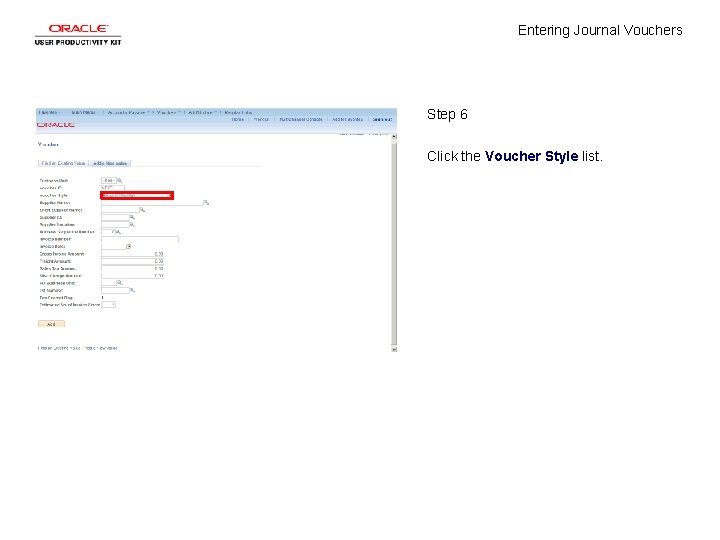Screen dimensions: 720x540
Task: Open the Voucher Style dropdown list
Action: coord(137,196)
